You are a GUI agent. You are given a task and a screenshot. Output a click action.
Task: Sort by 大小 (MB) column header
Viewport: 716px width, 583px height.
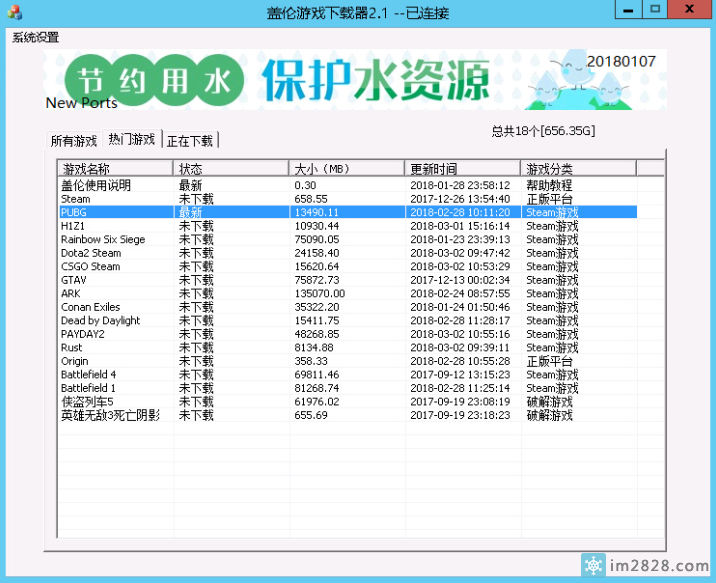pos(346,168)
